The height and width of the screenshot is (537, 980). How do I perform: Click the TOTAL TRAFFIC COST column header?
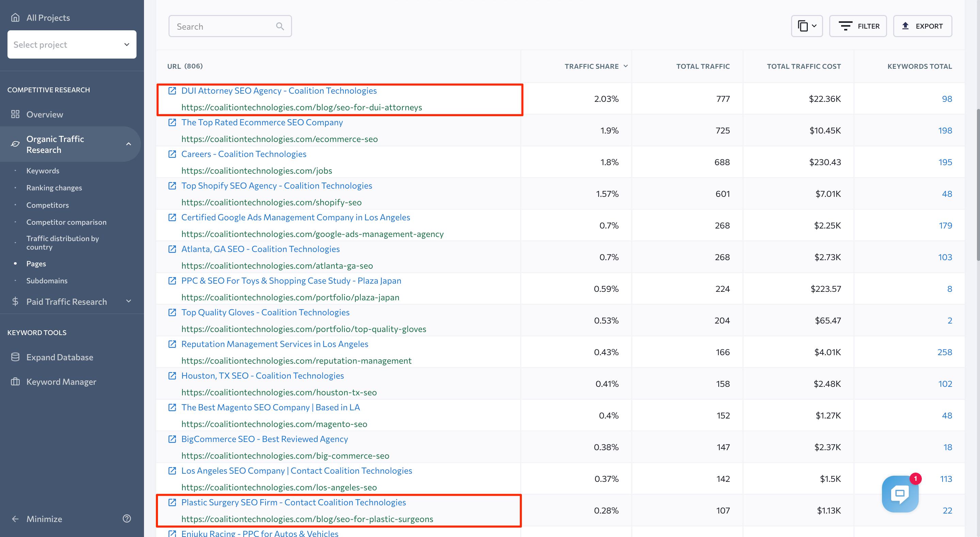pos(803,66)
